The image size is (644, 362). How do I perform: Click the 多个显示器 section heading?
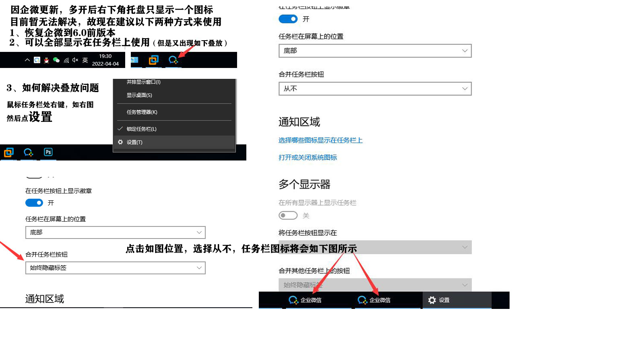[x=304, y=185]
